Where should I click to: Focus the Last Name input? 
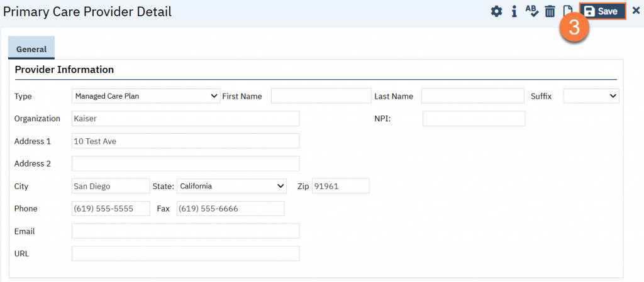pyautogui.click(x=472, y=96)
